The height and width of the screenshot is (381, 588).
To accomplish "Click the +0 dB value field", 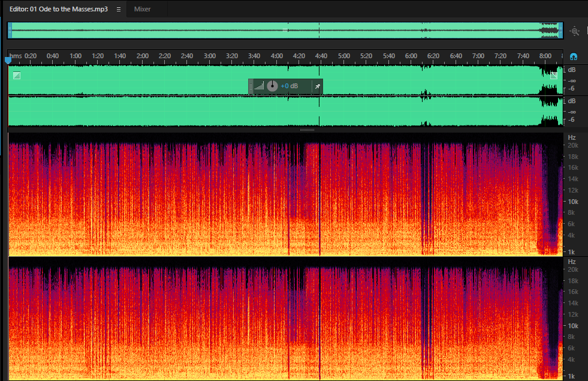I will (x=290, y=86).
